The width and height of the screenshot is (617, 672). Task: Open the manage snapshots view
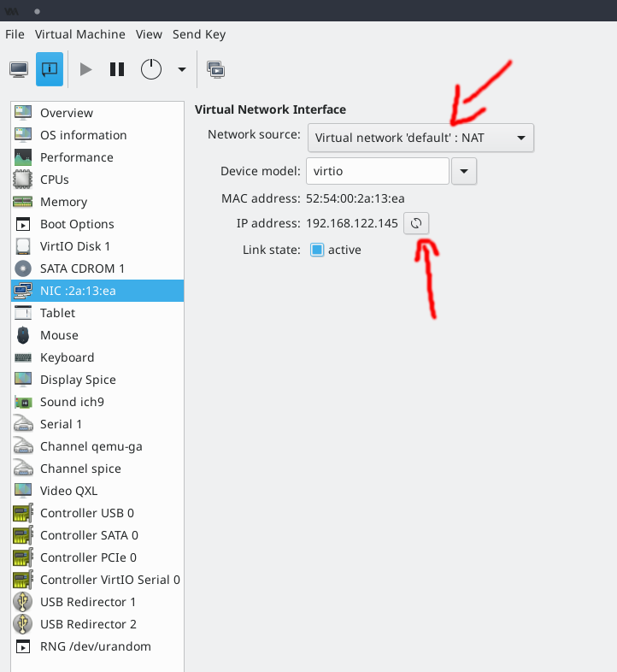(x=215, y=69)
